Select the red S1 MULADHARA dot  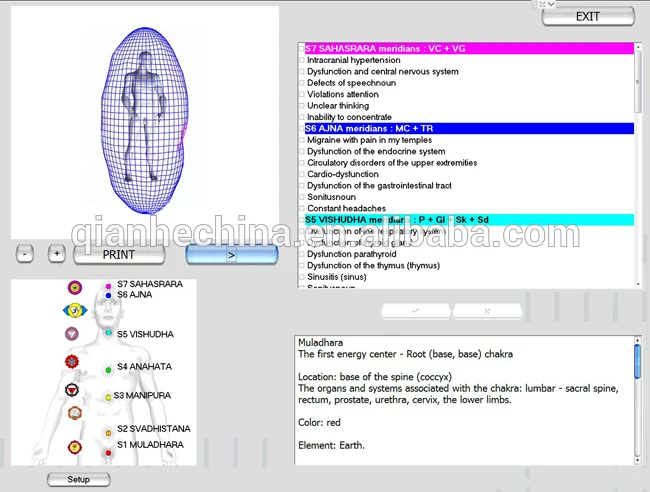(108, 453)
